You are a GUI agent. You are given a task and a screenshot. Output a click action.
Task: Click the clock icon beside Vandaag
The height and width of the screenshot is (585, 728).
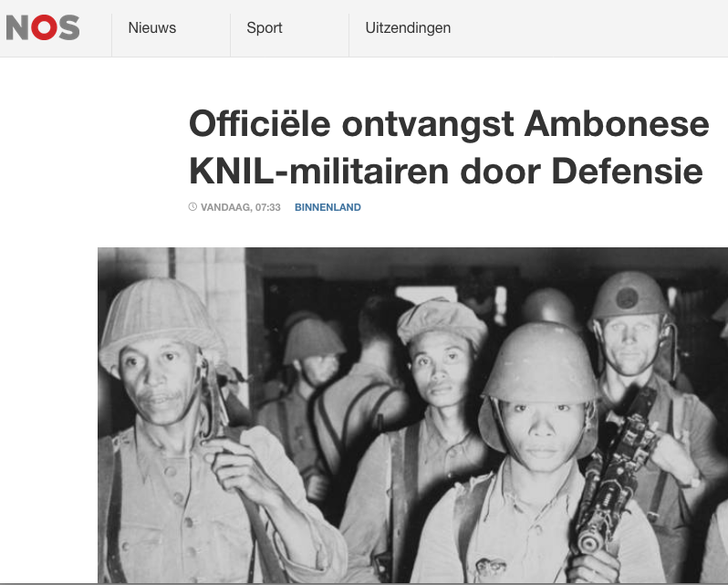tap(192, 206)
